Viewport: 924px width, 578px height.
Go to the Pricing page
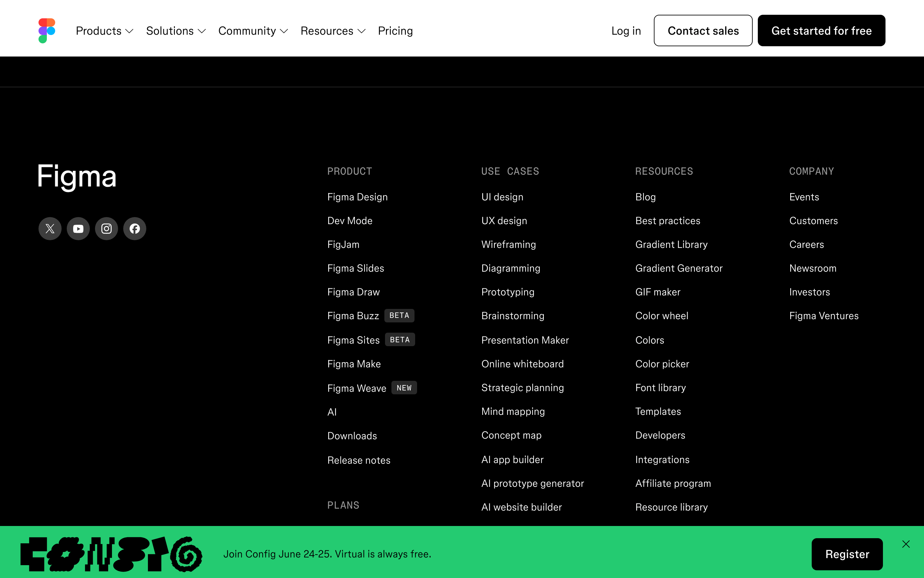click(395, 31)
